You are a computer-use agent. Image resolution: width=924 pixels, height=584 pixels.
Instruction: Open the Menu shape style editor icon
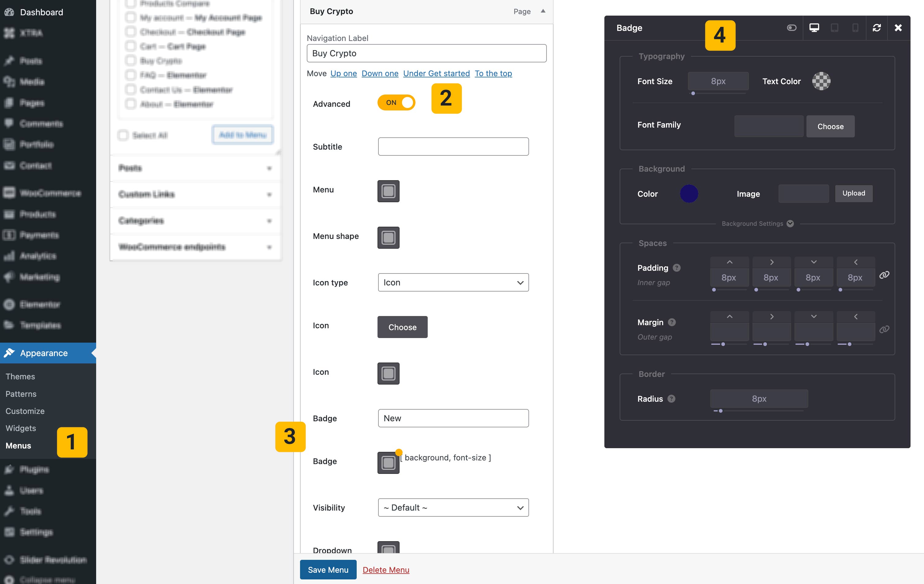tap(388, 237)
